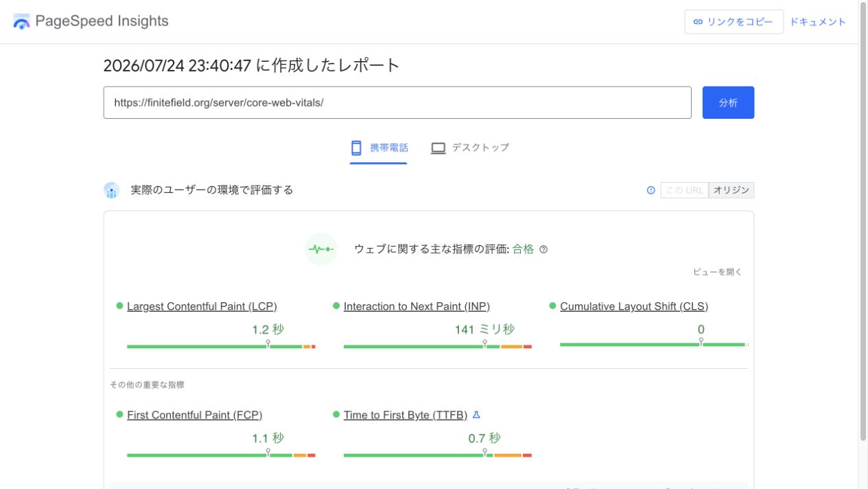Click the green dot beside First Contentful Paint

coord(119,414)
